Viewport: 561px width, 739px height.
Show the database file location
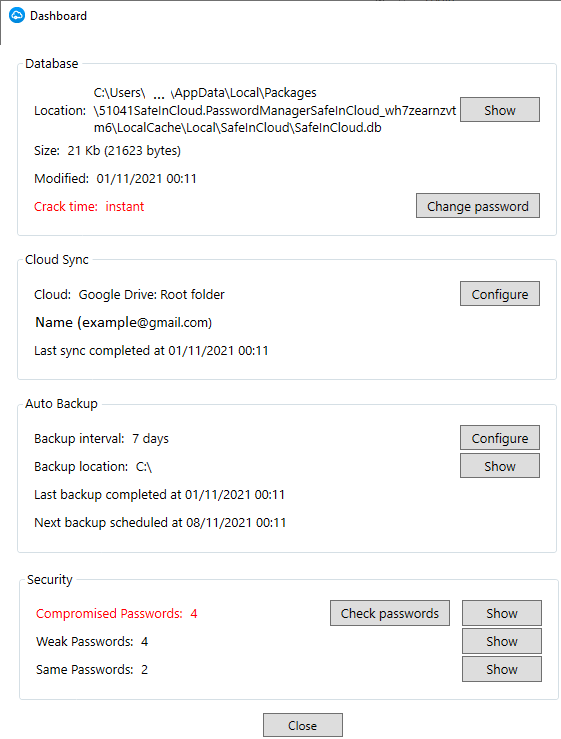(500, 110)
